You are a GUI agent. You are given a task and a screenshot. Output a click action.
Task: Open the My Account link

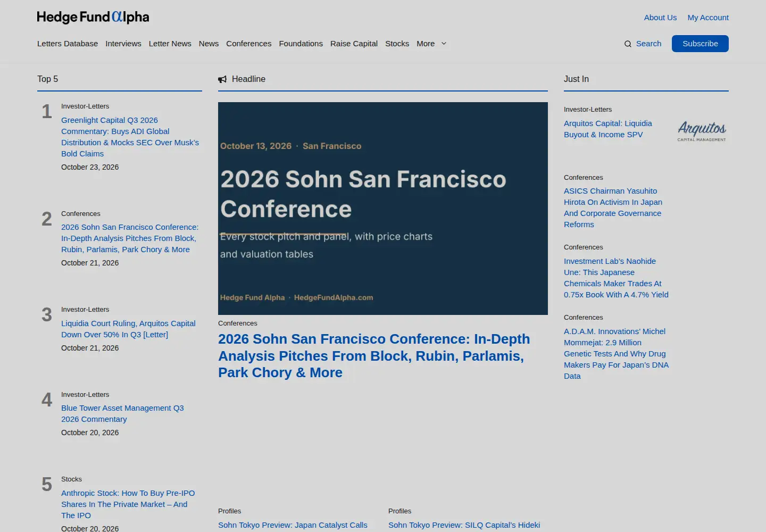coord(708,18)
